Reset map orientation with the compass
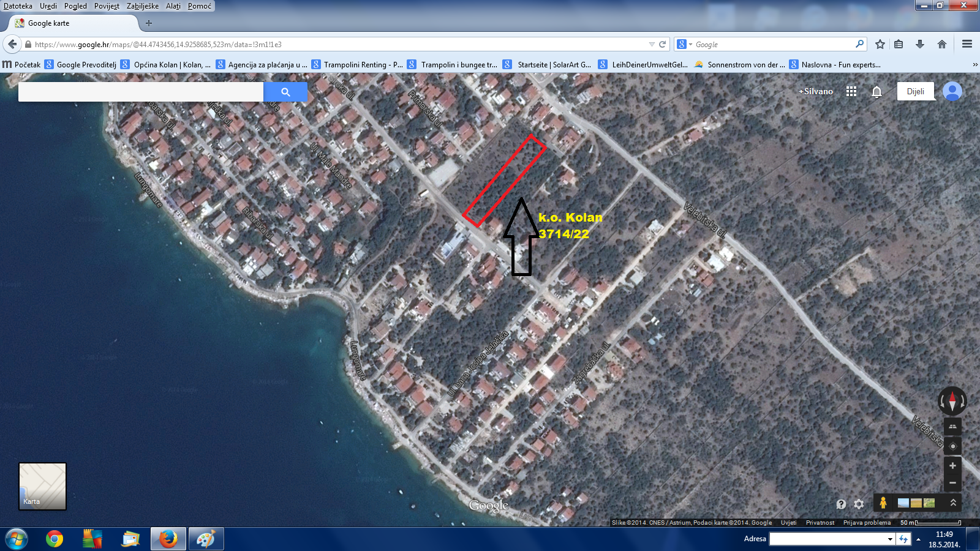This screenshot has height=551, width=980. [x=952, y=401]
